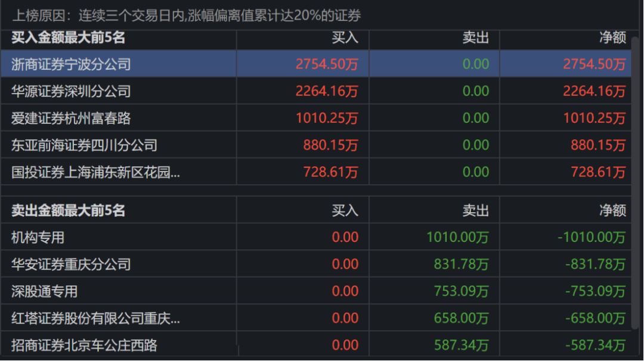Click 净额 header in top sellers table
Screen dimensions: 644x361
tap(612, 211)
